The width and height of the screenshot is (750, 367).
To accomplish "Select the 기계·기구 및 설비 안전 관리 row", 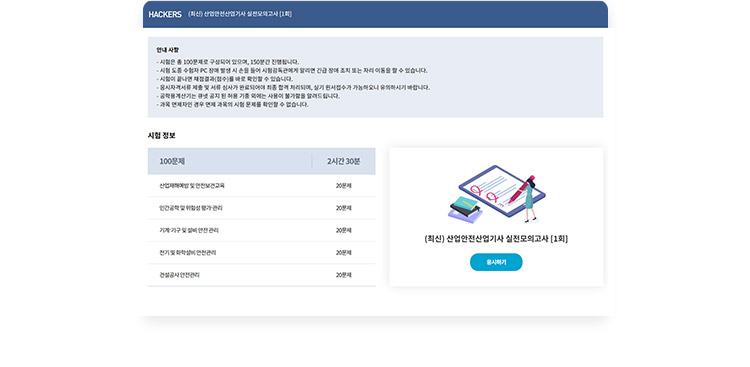I will click(x=262, y=230).
